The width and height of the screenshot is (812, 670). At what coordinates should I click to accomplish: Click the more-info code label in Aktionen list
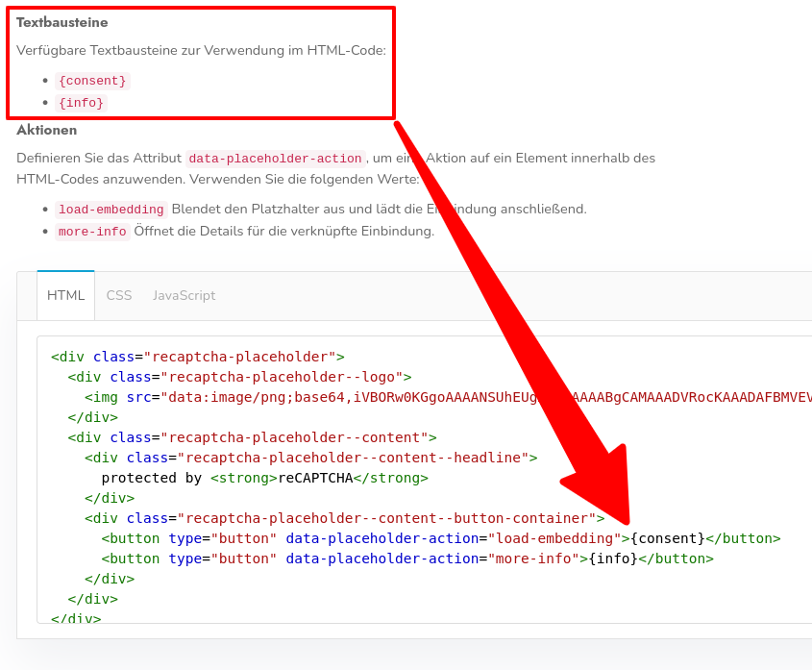(x=91, y=232)
